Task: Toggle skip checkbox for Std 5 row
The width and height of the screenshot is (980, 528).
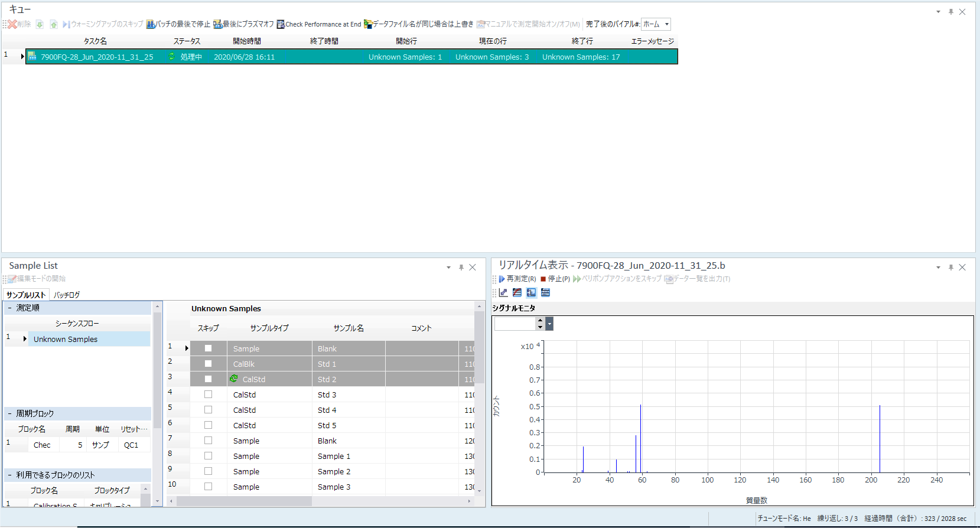Action: pyautogui.click(x=208, y=425)
